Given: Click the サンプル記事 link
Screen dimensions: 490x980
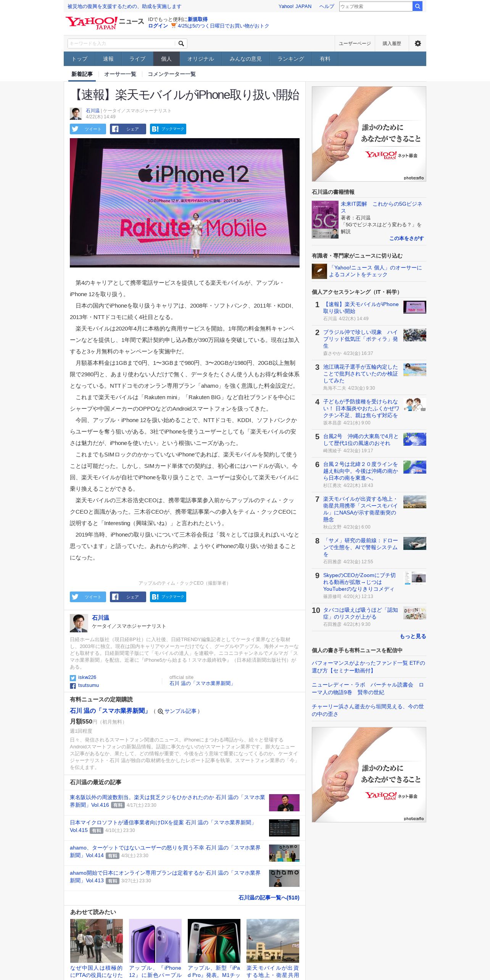Looking at the screenshot, I should tap(180, 711).
